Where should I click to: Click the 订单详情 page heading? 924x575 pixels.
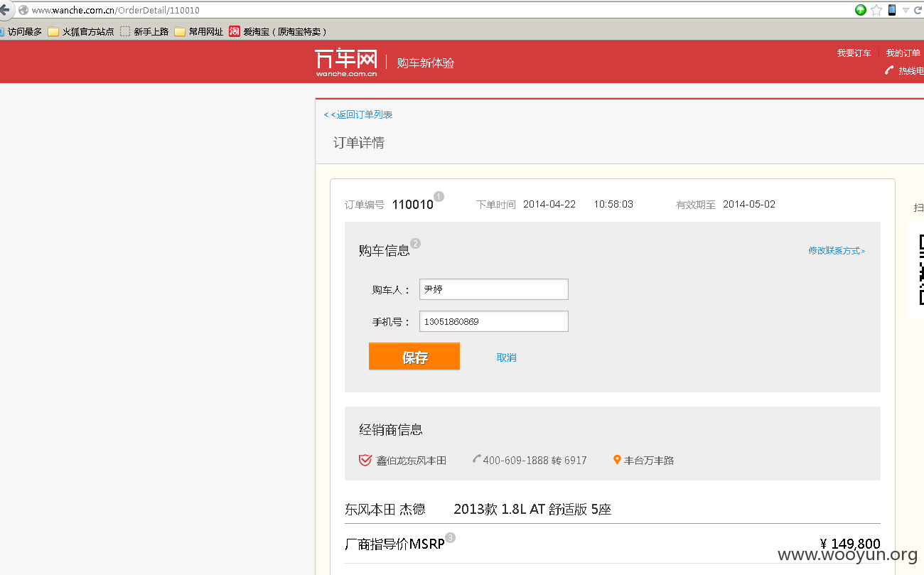(x=359, y=143)
